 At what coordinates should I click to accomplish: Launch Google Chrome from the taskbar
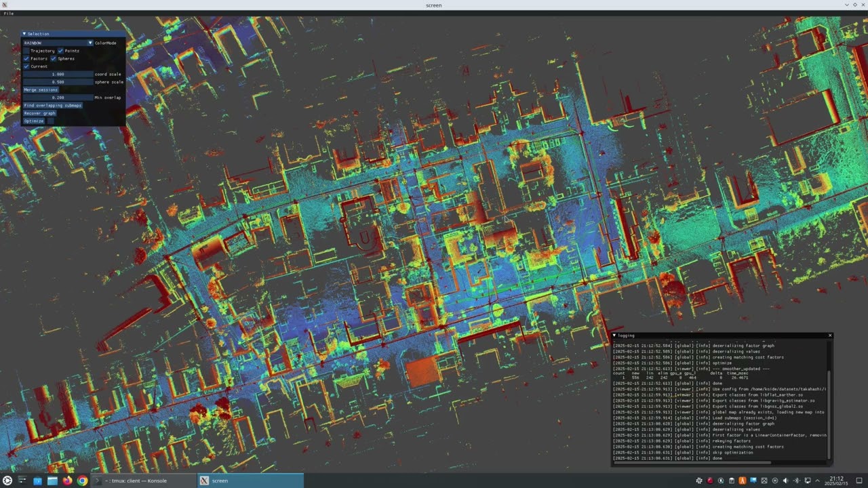point(82,481)
